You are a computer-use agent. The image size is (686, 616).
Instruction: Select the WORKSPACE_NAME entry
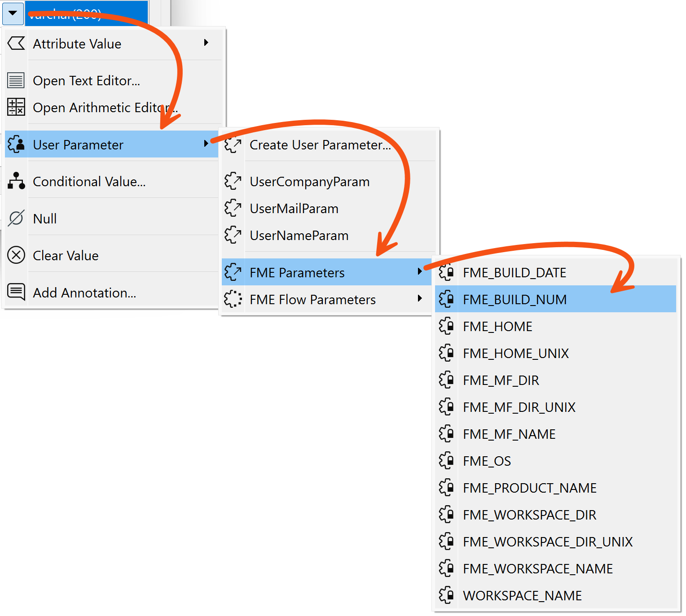522,595
